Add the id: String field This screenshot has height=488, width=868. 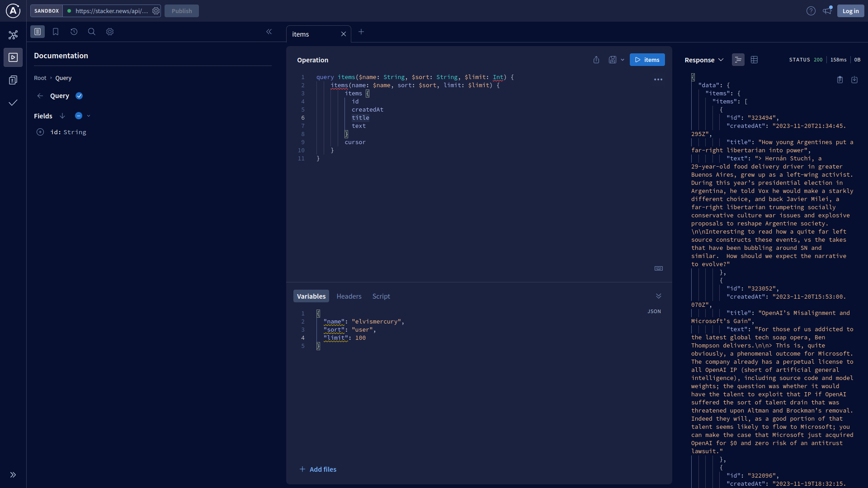[40, 132]
